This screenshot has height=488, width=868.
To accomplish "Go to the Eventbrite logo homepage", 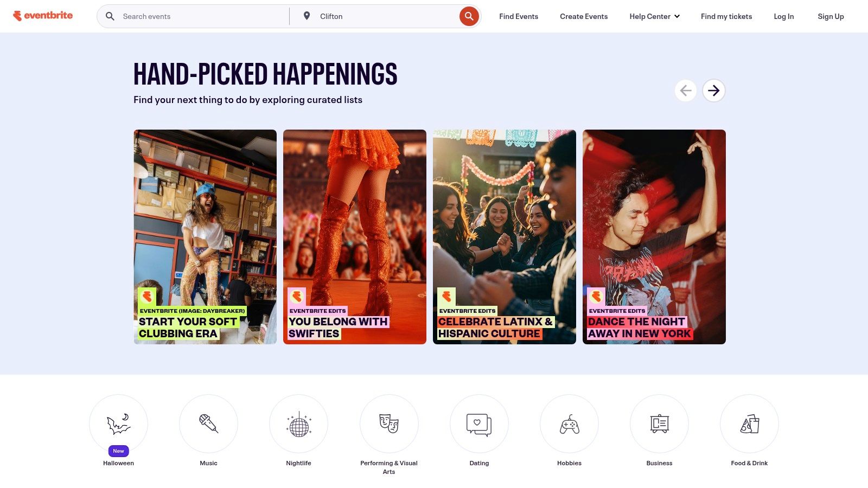I will 43,16.
